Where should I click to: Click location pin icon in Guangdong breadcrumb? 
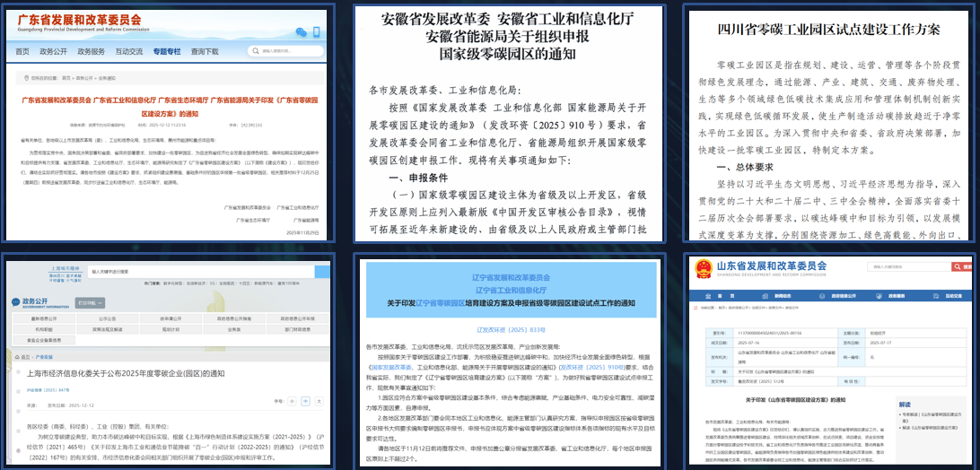[x=26, y=78]
